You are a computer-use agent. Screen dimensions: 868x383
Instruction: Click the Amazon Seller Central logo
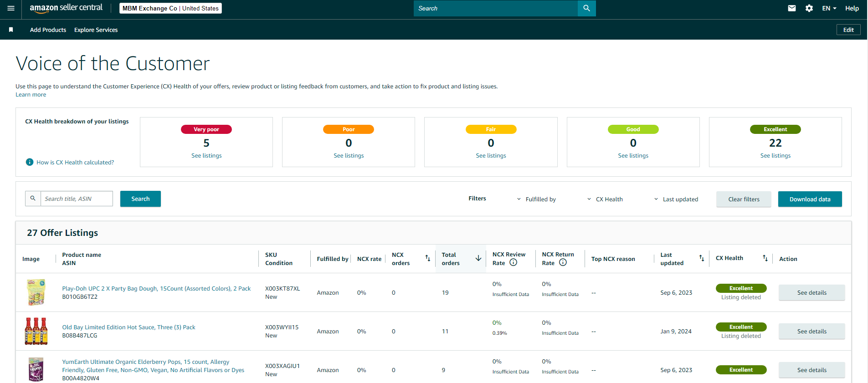[66, 8]
